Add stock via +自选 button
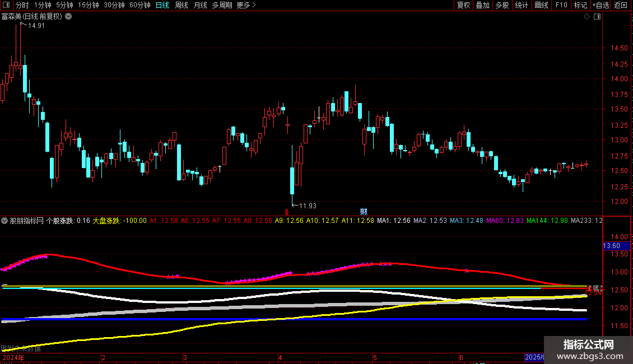This screenshot has height=364, width=633. pyautogui.click(x=601, y=5)
